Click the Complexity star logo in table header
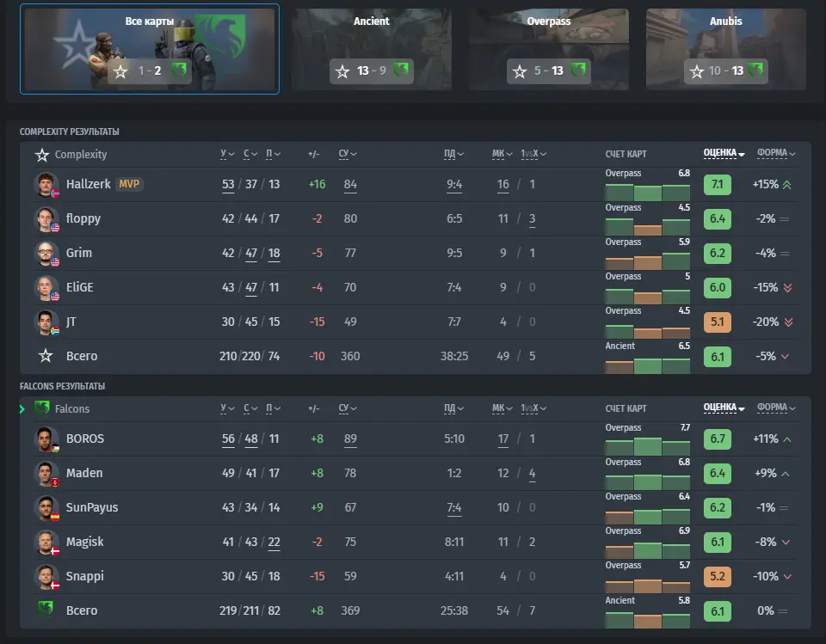This screenshot has height=644, width=826. [42, 155]
